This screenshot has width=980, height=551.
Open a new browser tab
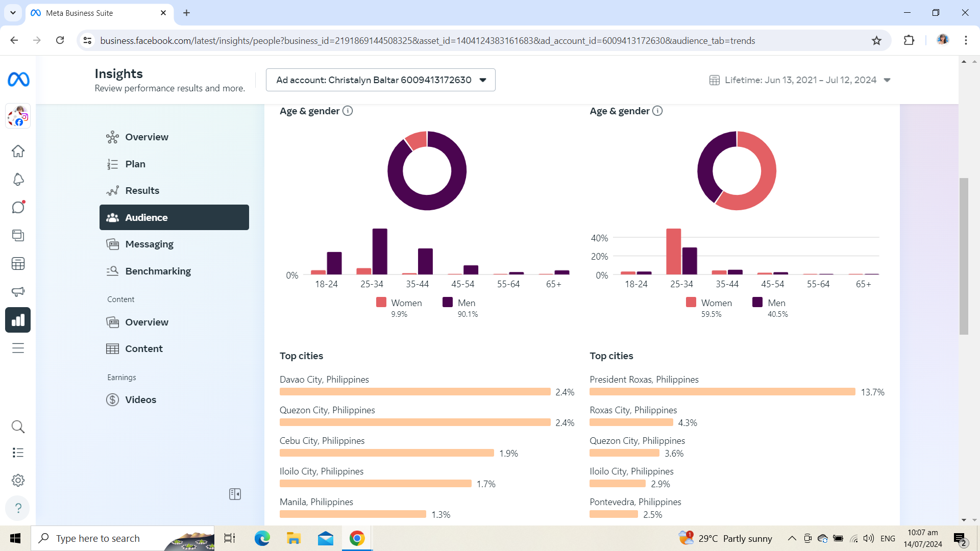coord(186,13)
